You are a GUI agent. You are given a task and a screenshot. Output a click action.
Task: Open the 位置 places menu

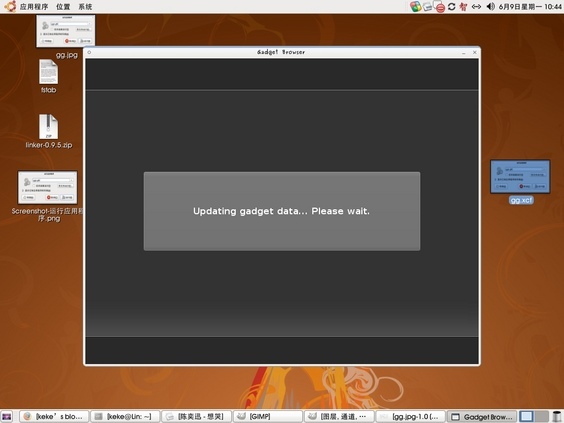pos(63,6)
